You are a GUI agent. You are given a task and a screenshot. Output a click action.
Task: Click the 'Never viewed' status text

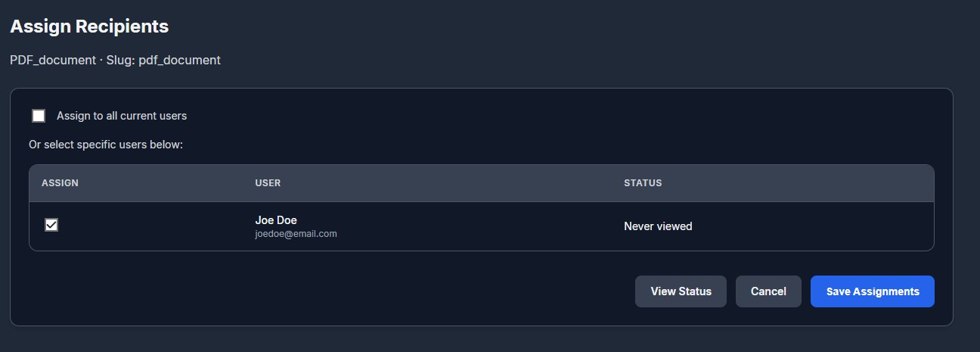click(x=658, y=226)
